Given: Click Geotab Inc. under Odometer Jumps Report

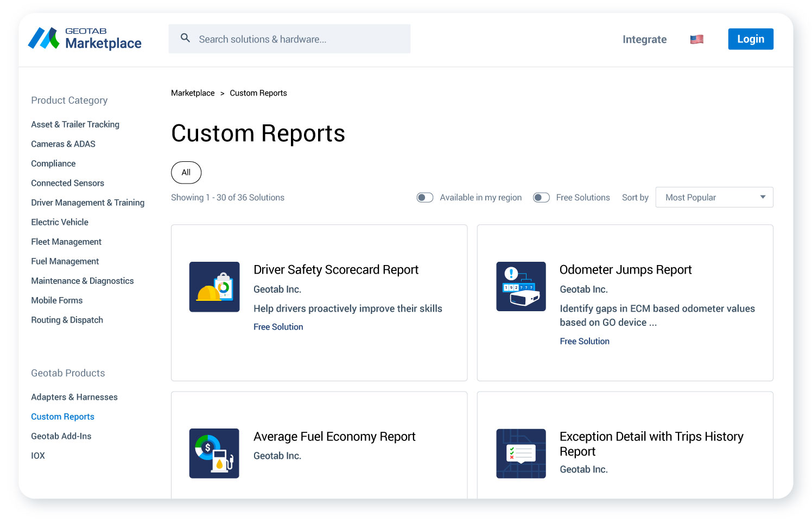Looking at the screenshot, I should point(583,289).
